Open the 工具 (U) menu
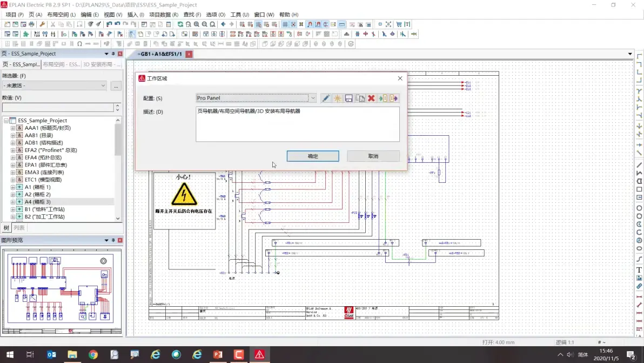 [x=239, y=15]
